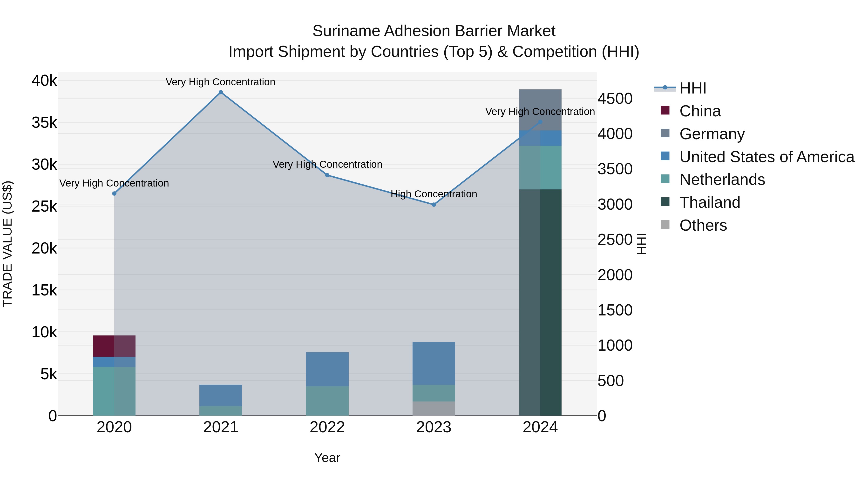This screenshot has height=488, width=868.
Task: Click the China maroon color swatch
Action: [665, 110]
